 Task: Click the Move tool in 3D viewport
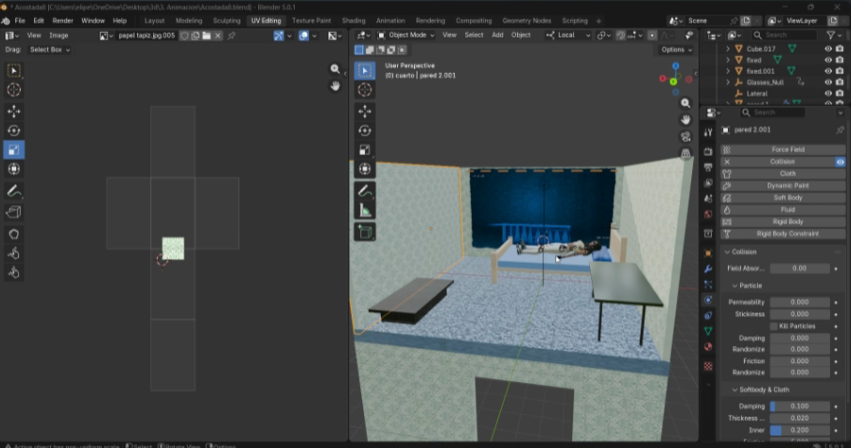(364, 110)
